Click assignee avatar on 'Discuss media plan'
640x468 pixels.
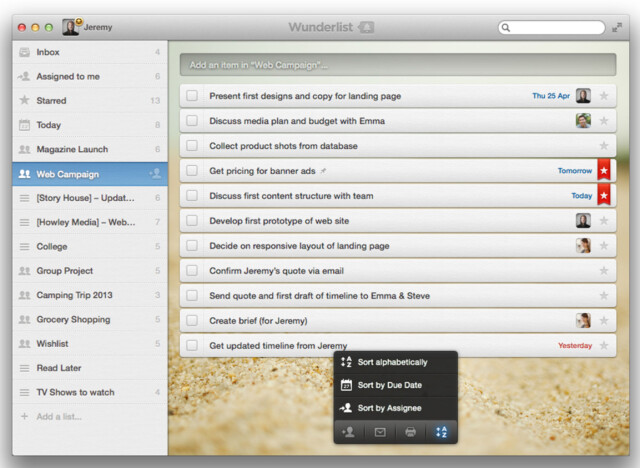point(583,121)
